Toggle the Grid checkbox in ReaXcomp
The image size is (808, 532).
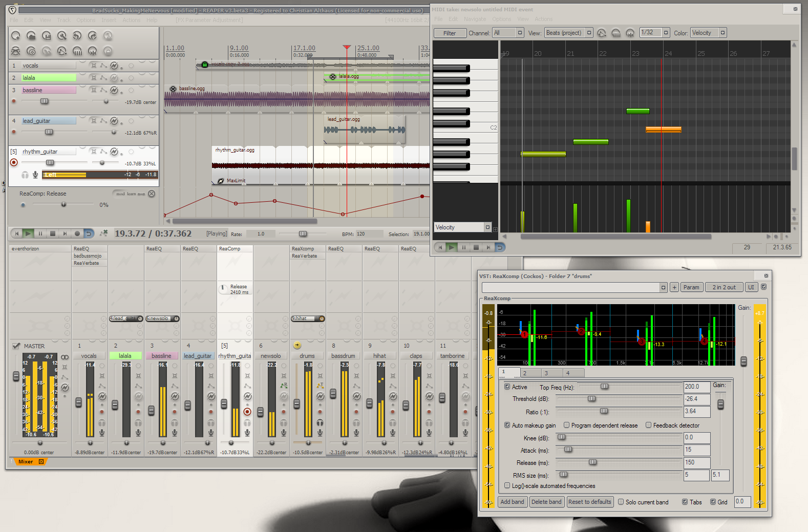tap(713, 502)
